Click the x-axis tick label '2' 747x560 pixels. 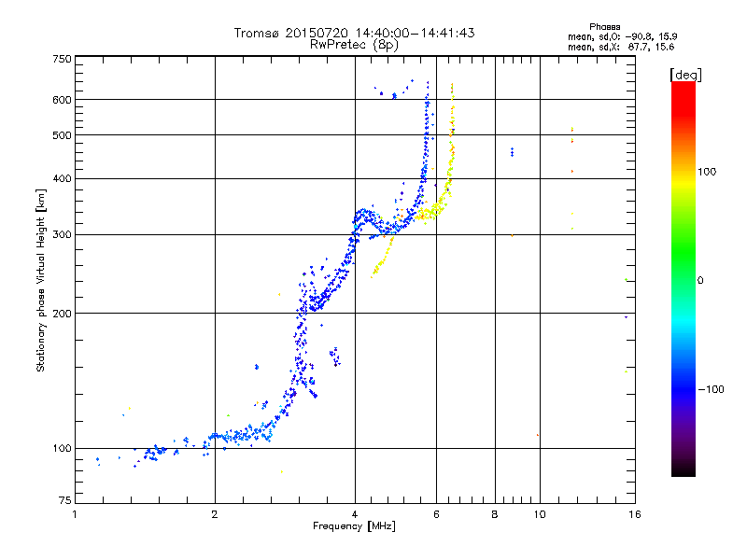215,514
